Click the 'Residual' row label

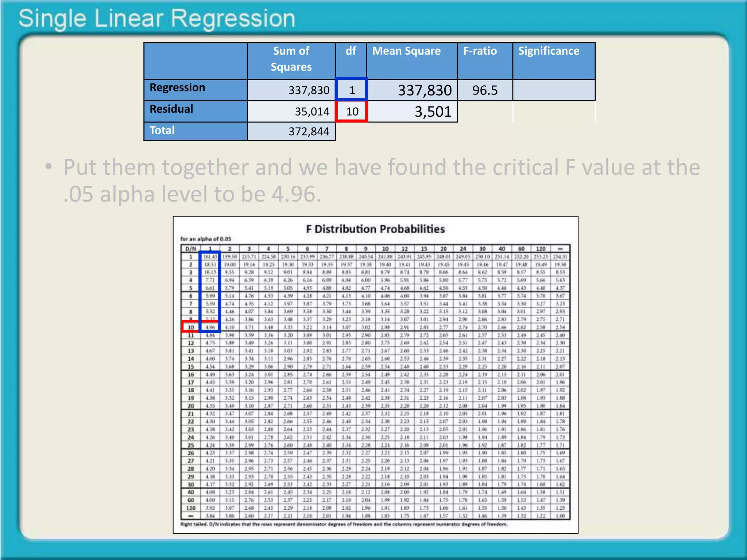171,109
